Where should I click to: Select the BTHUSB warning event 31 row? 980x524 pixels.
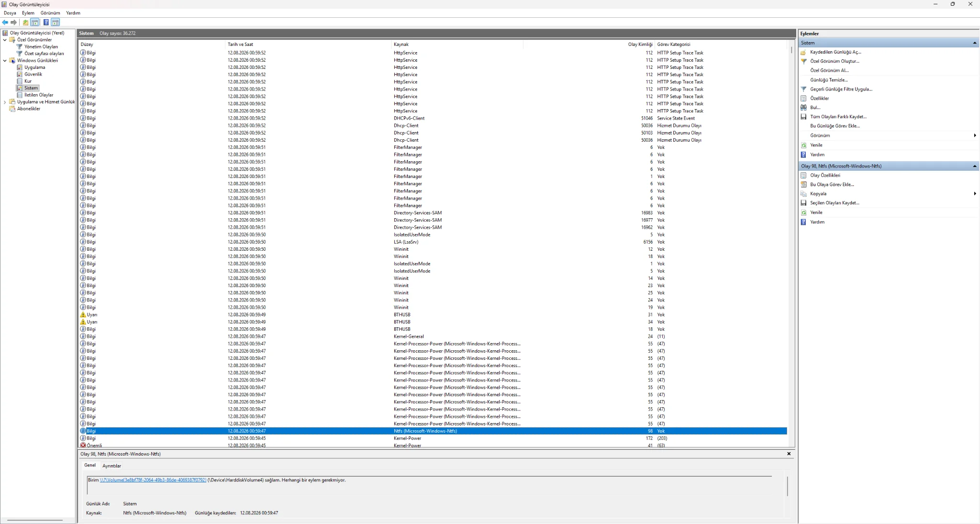coord(433,315)
